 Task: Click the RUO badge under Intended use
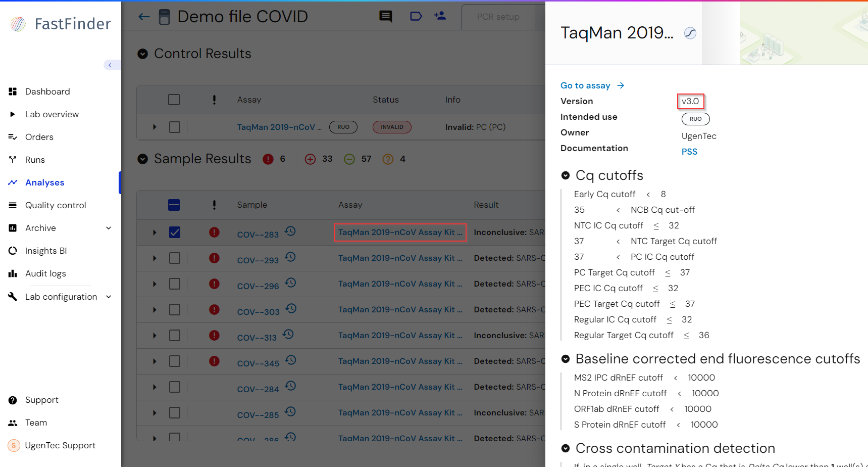(695, 119)
